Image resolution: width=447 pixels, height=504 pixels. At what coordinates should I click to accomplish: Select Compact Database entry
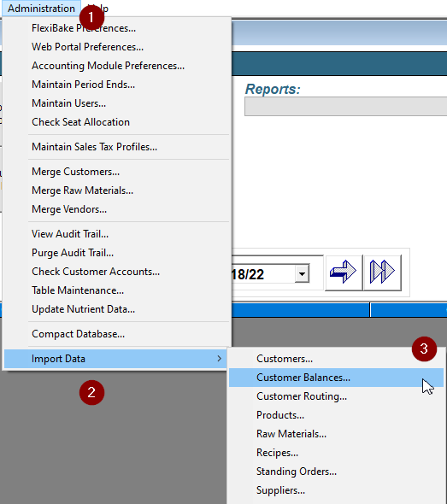(117, 334)
